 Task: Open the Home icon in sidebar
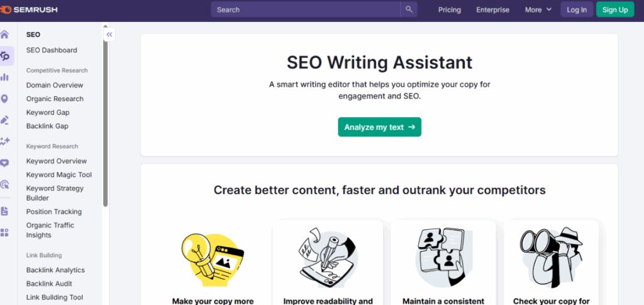point(4,35)
